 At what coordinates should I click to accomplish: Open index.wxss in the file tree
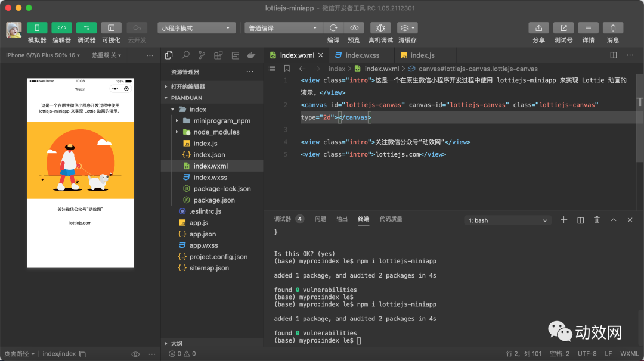tap(212, 177)
